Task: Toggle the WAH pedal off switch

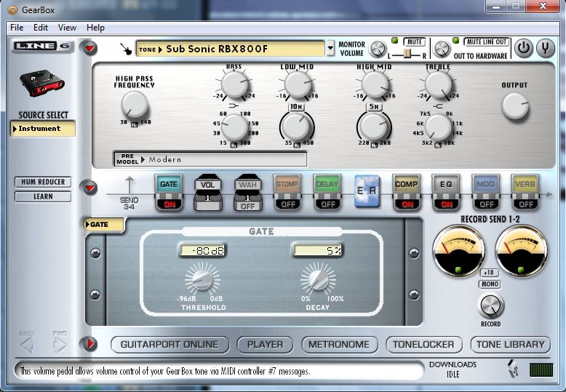Action: click(247, 207)
